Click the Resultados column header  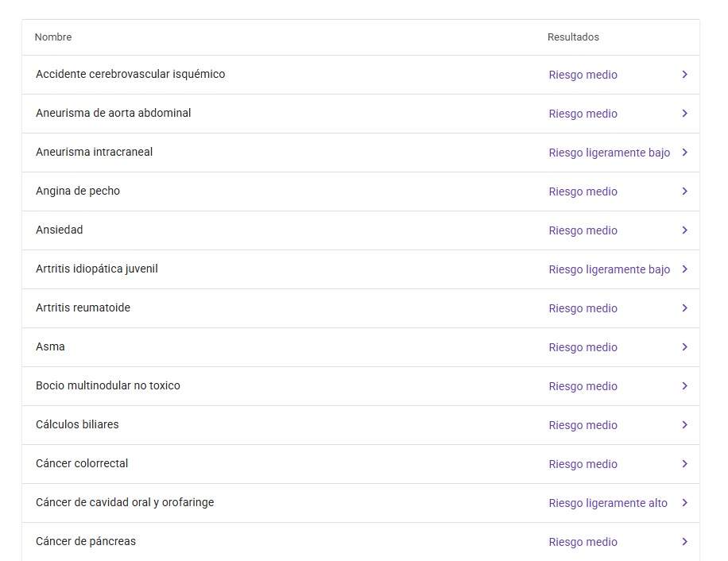tap(573, 37)
